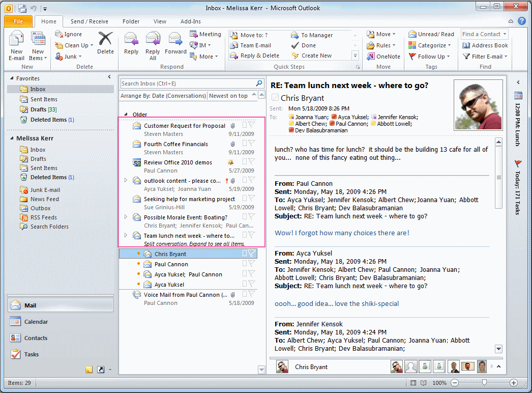The image size is (532, 393).
Task: Open the IM reply dropdown
Action: pyautogui.click(x=200, y=45)
